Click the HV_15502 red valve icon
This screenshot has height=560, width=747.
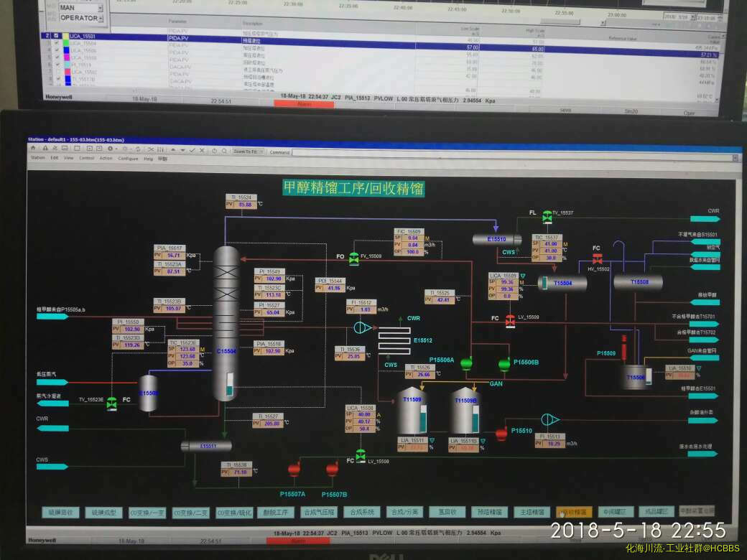tap(595, 259)
